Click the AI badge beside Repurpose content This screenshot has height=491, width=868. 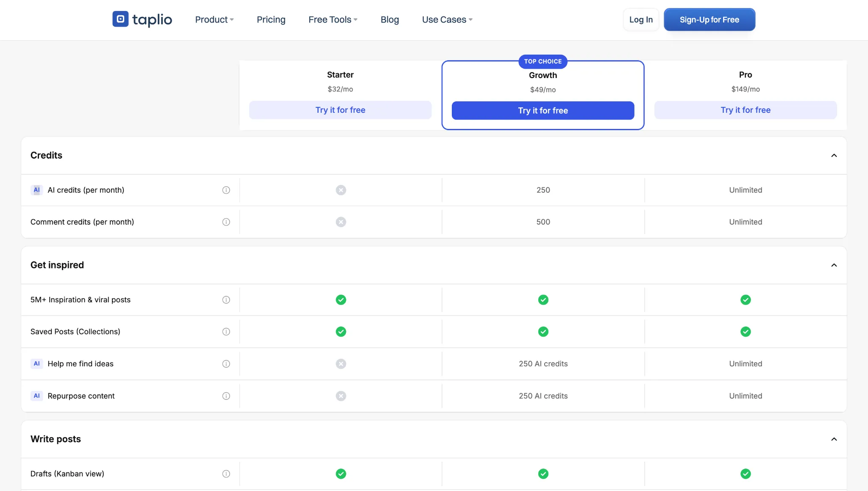37,396
